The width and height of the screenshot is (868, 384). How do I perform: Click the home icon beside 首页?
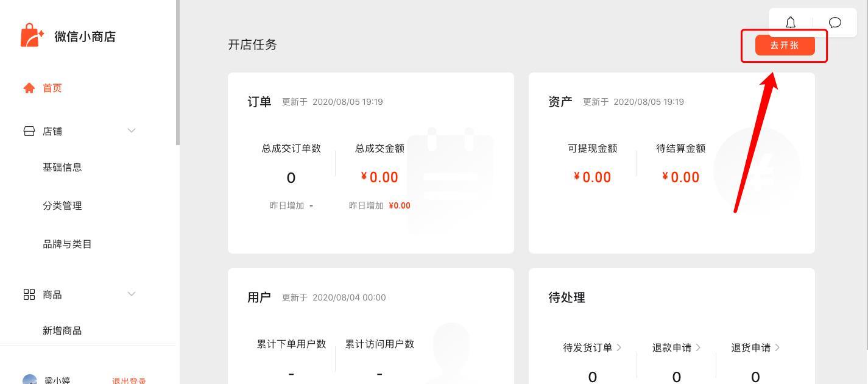coord(29,88)
